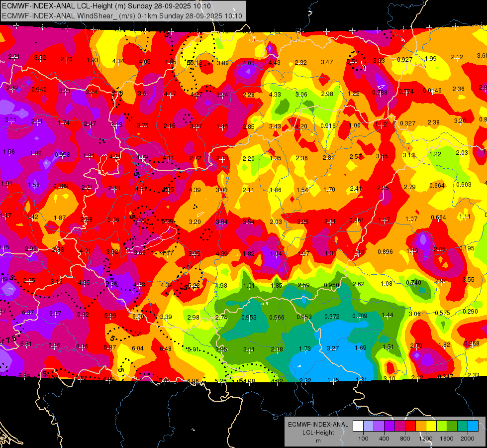Screen dimensions: 487x448
Task: Click the legend tick label 2000
Action: 467,439
